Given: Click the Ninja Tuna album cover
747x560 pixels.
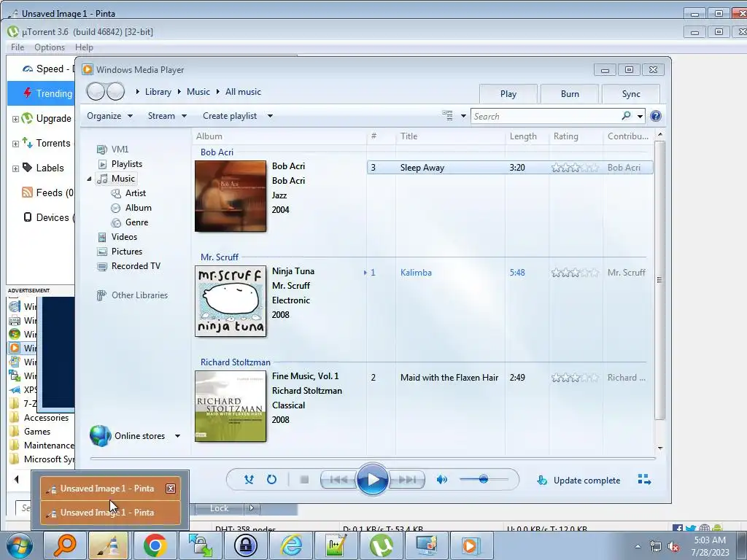Looking at the screenshot, I should [x=231, y=301].
